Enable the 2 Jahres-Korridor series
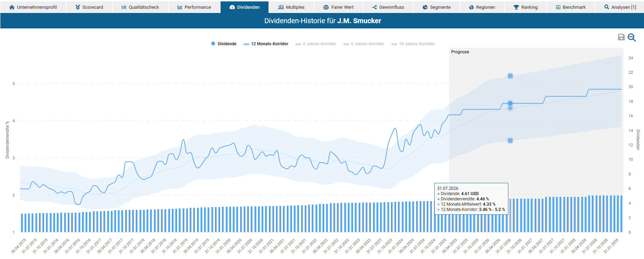Screen dimensions: 644x259 pos(316,44)
